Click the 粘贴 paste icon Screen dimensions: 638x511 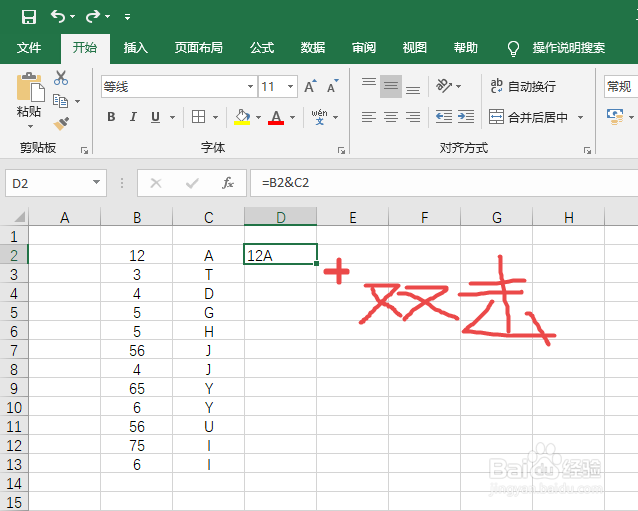30,87
